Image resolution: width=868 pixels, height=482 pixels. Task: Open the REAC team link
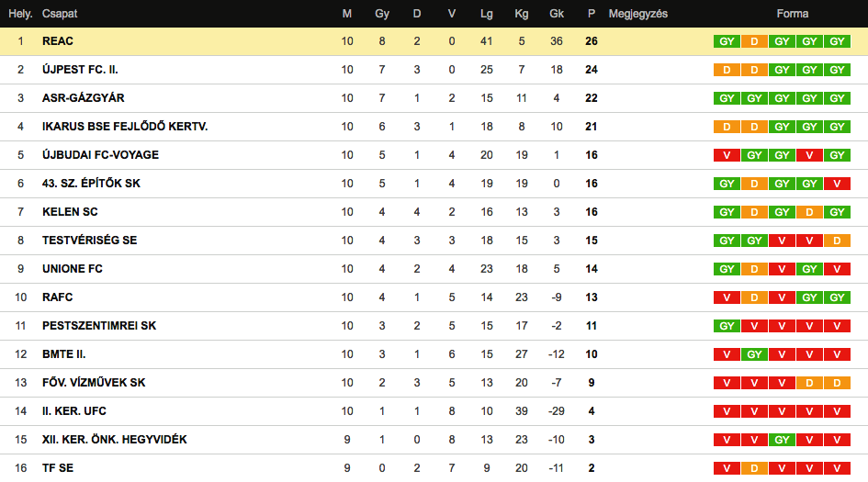tap(57, 41)
